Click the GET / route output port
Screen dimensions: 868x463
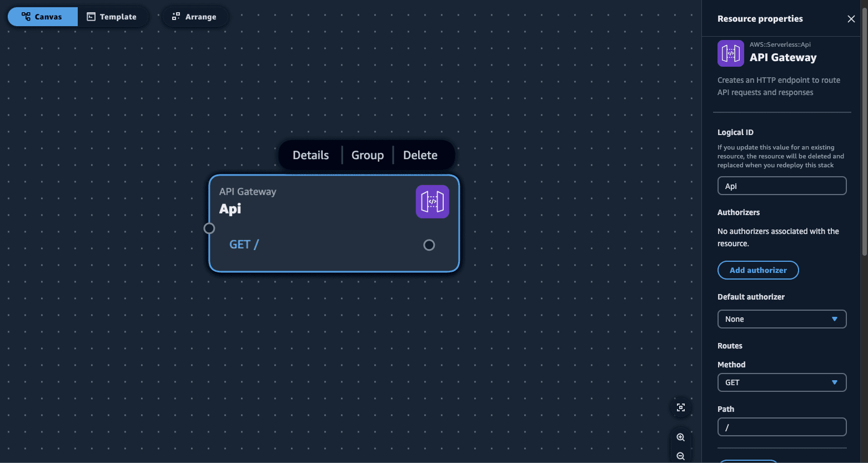[429, 245]
